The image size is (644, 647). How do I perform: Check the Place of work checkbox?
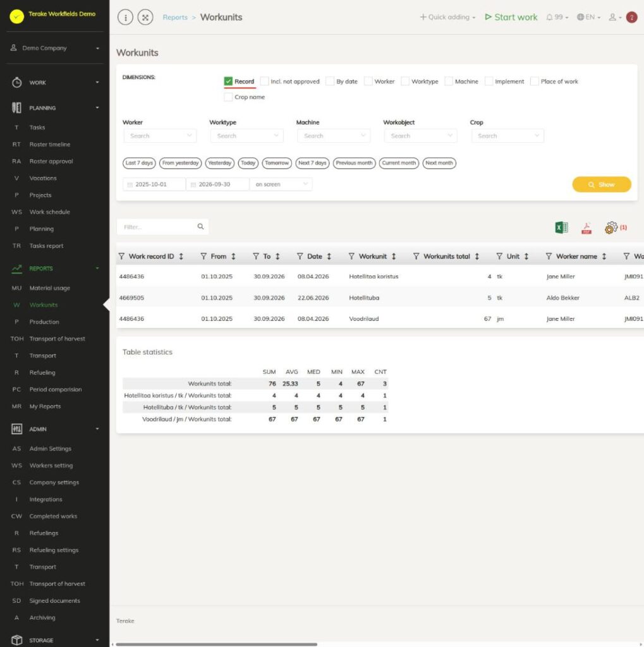coord(535,82)
